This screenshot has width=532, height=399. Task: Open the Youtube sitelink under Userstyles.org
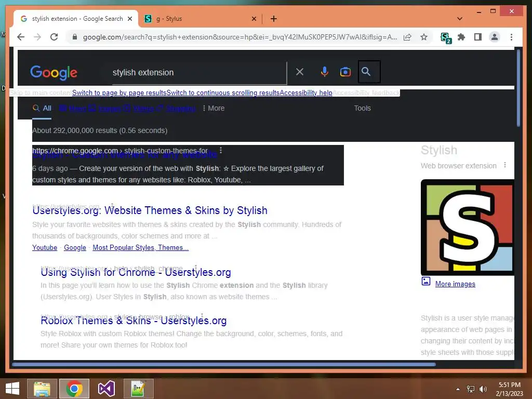pos(45,248)
